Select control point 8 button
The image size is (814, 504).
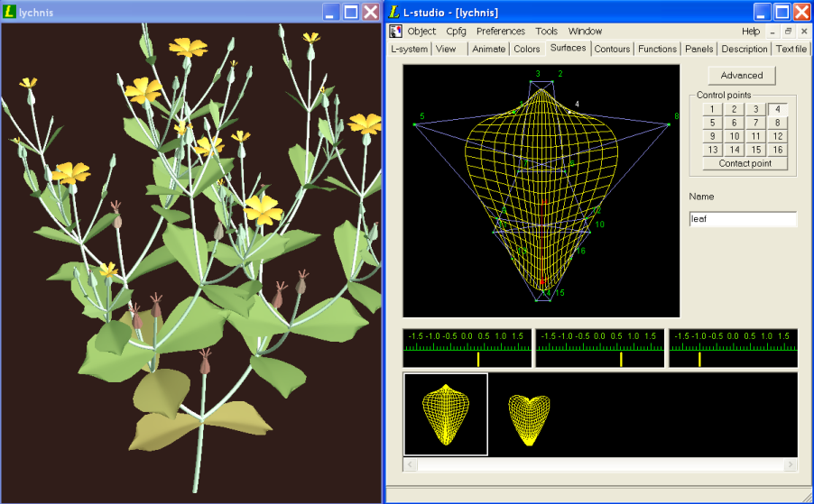(778, 123)
